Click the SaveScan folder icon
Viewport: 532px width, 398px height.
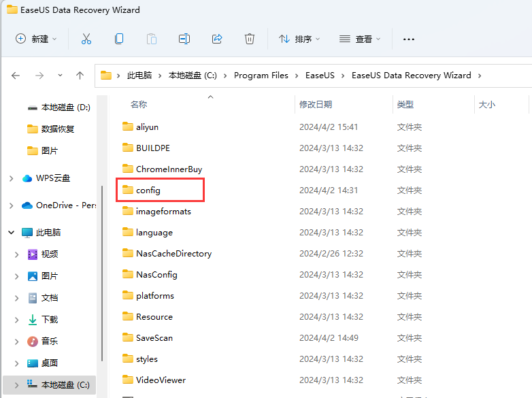coord(128,337)
